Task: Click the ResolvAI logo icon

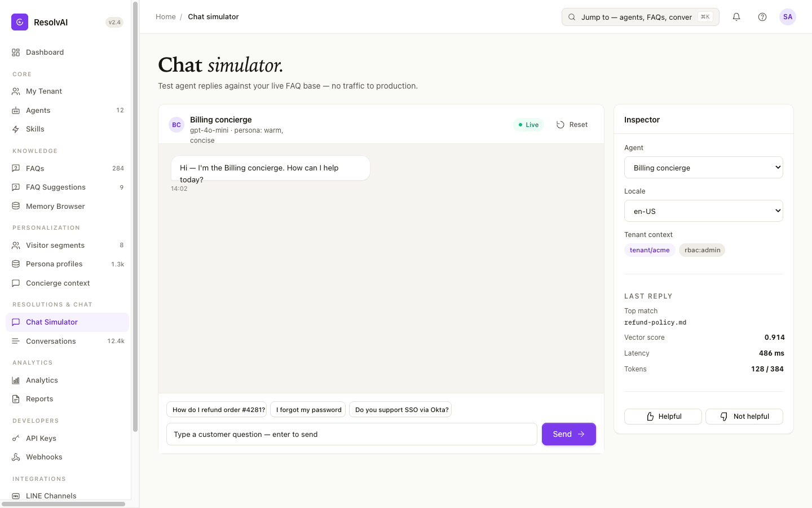Action: coord(20,22)
